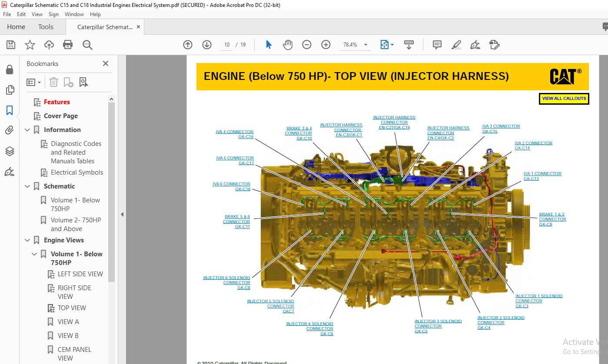Screen dimensions: 608x364
Task: Collapse Volume 1- Below 750HP subtree
Action: pos(34,254)
